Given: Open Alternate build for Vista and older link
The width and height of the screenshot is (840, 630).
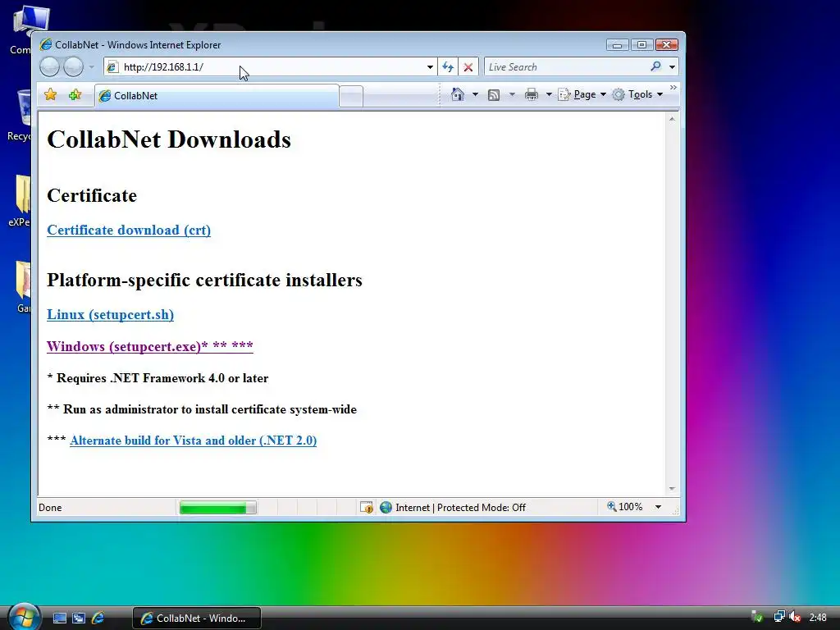Looking at the screenshot, I should (193, 441).
